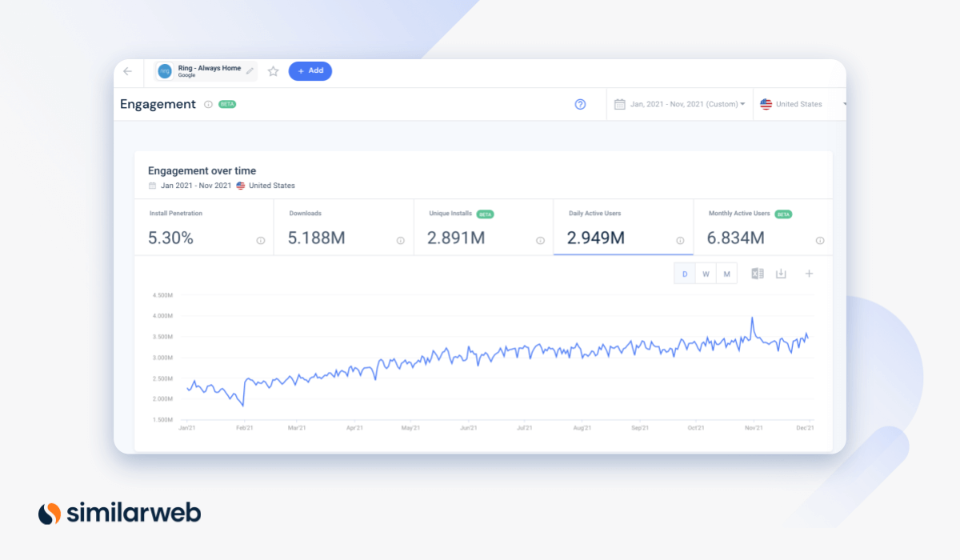
Task: Click the Engagement BETA badge
Action: click(227, 104)
